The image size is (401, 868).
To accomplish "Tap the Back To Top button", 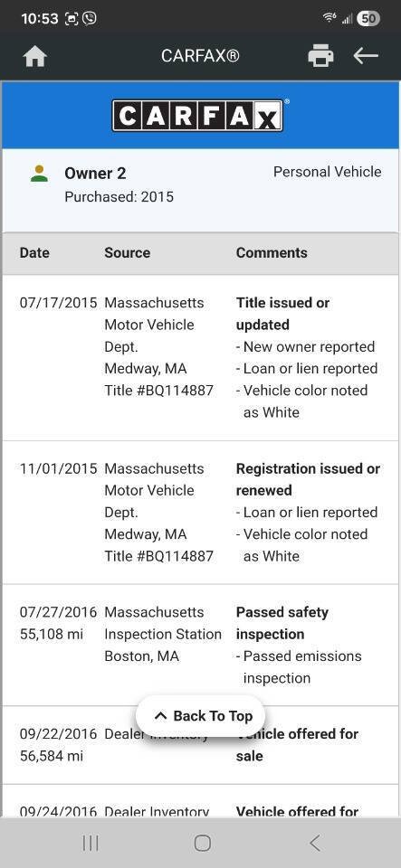I will pyautogui.click(x=201, y=716).
